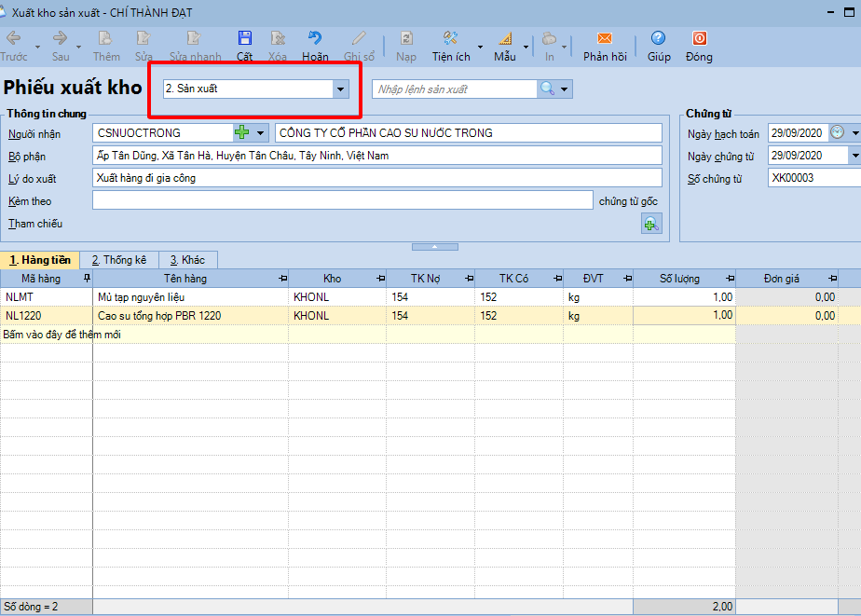Click the 'Nhập lệnh sản xuất' search field
This screenshot has width=861, height=616.
click(x=455, y=89)
